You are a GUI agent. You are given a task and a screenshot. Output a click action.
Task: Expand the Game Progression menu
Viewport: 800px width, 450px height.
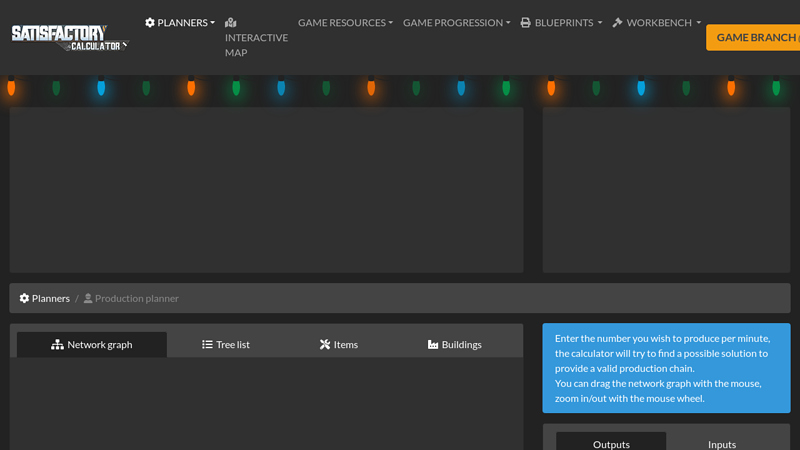point(457,22)
